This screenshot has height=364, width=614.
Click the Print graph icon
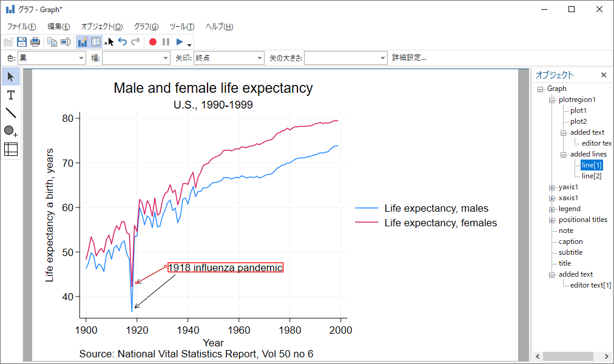35,42
